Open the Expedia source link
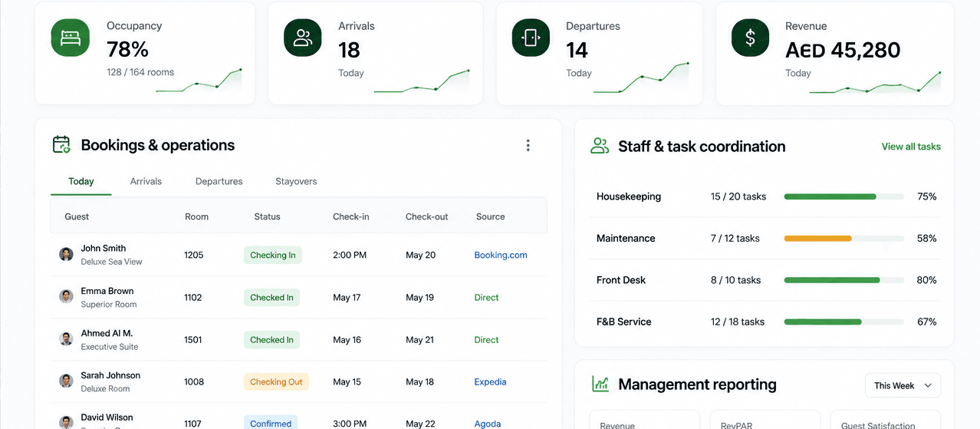This screenshot has width=980, height=429. pos(490,381)
